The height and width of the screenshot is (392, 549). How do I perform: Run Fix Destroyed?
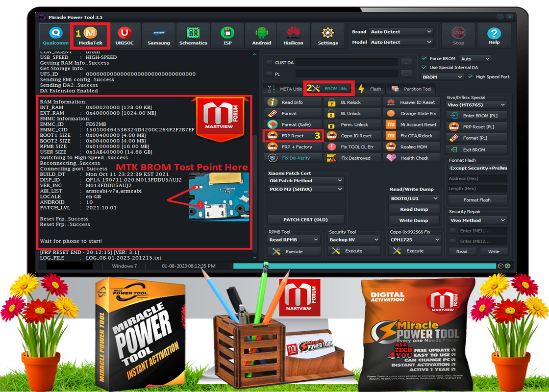tap(352, 158)
